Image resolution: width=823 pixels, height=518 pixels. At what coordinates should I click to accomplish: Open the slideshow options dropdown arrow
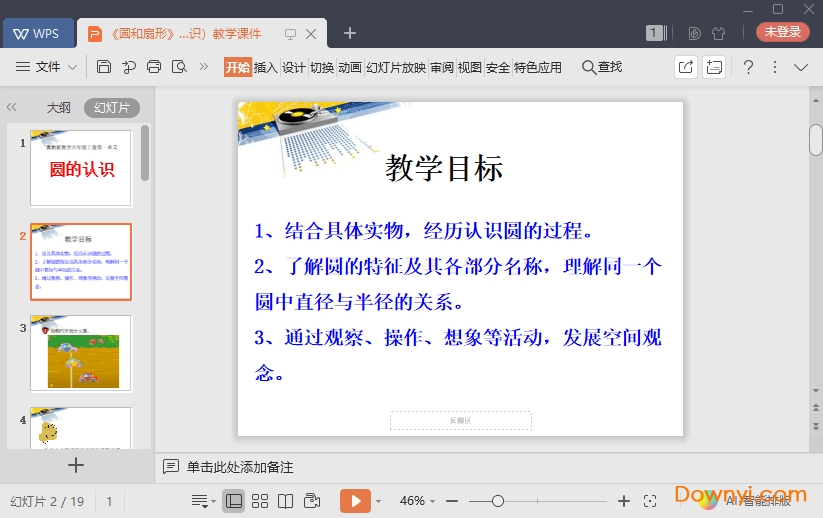pos(378,502)
